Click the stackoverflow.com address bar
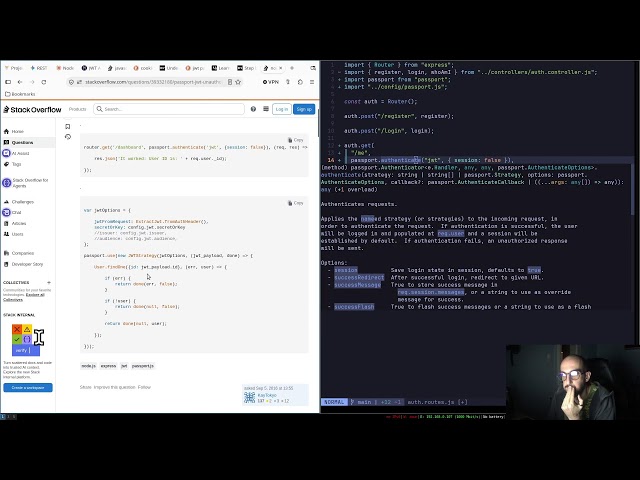This screenshot has height=480, width=640. pyautogui.click(x=153, y=82)
